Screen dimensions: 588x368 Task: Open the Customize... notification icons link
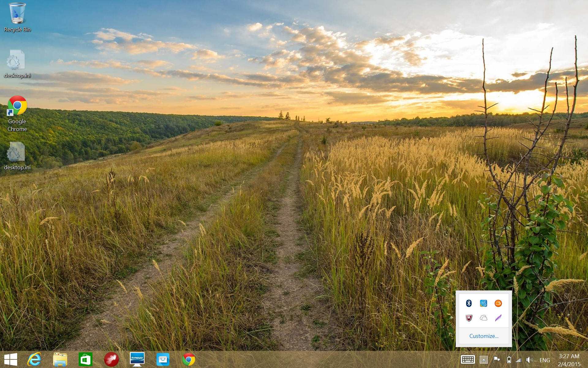pyautogui.click(x=484, y=336)
